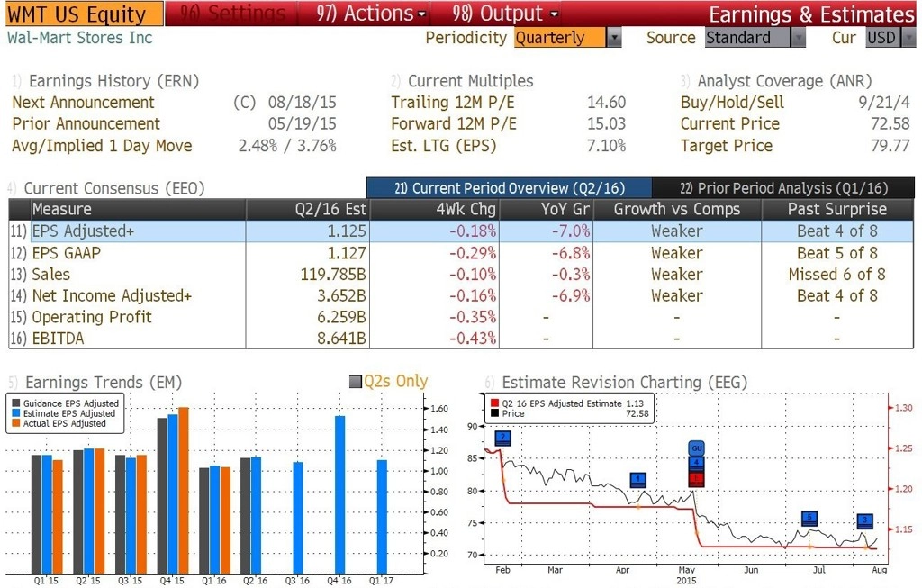Open the Source Standard dropdown arrow

[798, 38]
